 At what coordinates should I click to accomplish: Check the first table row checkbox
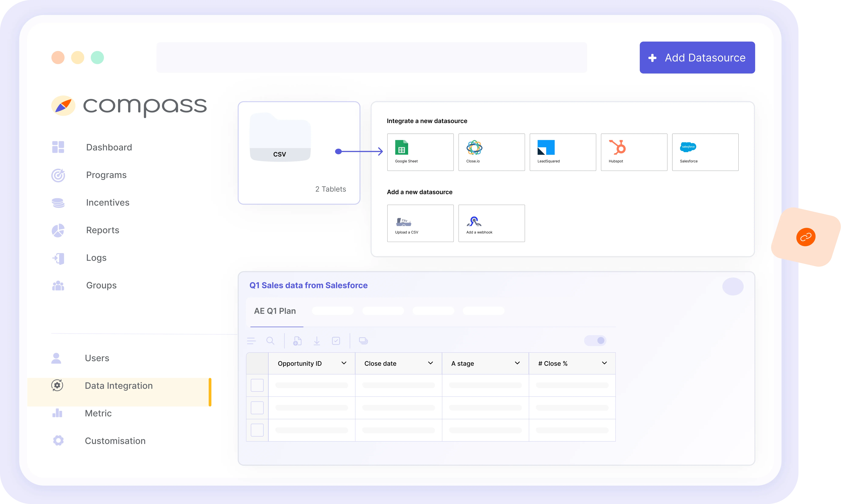coord(257,385)
